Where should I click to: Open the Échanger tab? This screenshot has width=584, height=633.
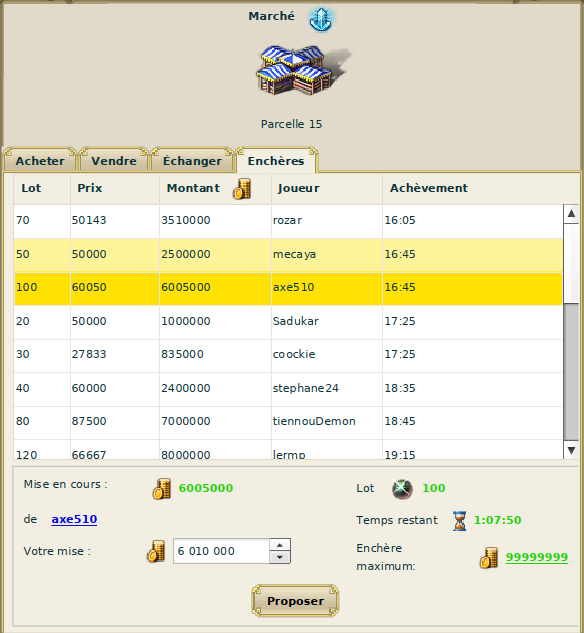coord(192,161)
